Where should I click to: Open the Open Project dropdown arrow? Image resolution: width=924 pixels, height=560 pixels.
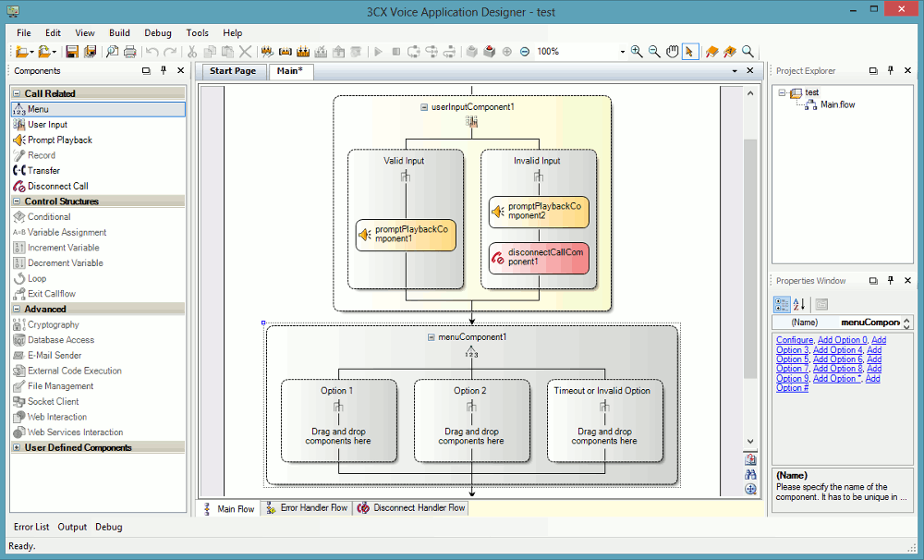(x=55, y=53)
